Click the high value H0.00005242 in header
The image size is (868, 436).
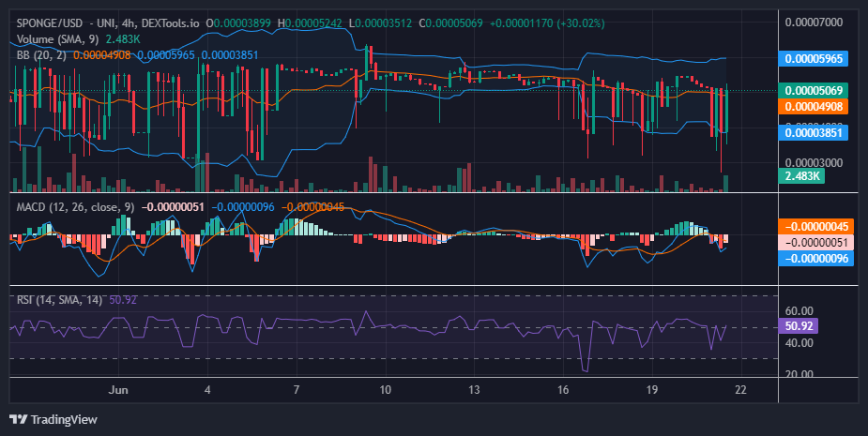pyautogui.click(x=310, y=23)
